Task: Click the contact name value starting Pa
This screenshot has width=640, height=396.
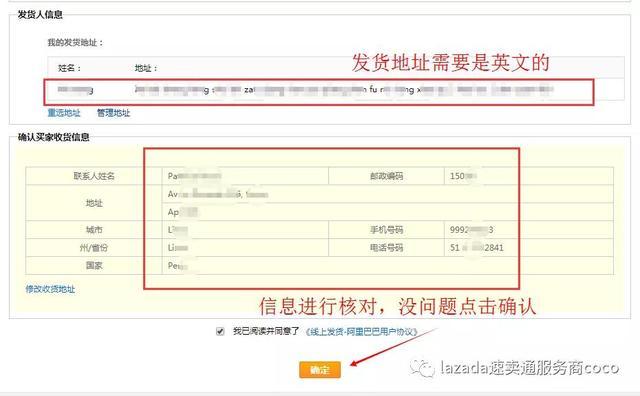Action: 194,176
